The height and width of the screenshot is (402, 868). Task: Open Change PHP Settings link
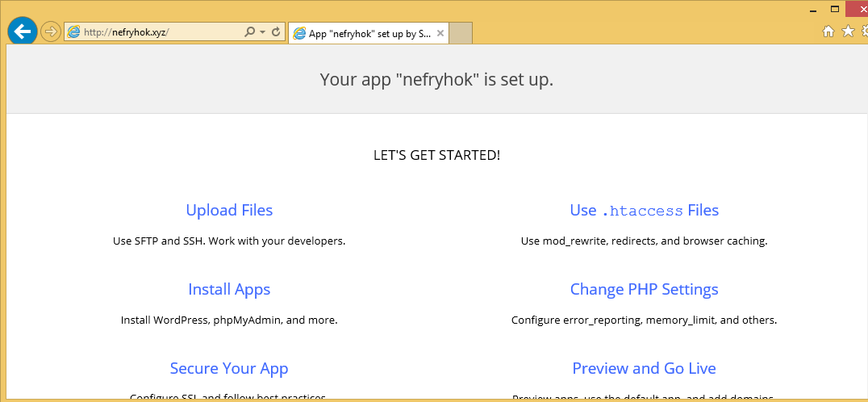coord(645,289)
